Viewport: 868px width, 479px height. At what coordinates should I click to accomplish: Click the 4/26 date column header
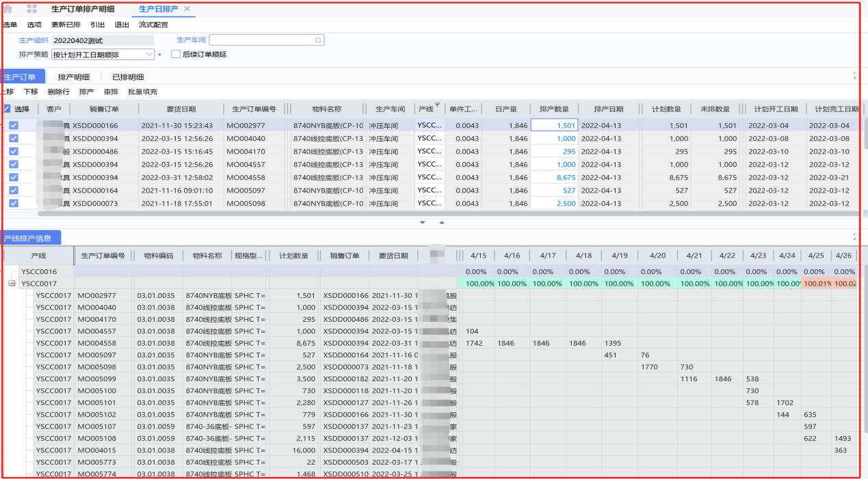coord(843,256)
